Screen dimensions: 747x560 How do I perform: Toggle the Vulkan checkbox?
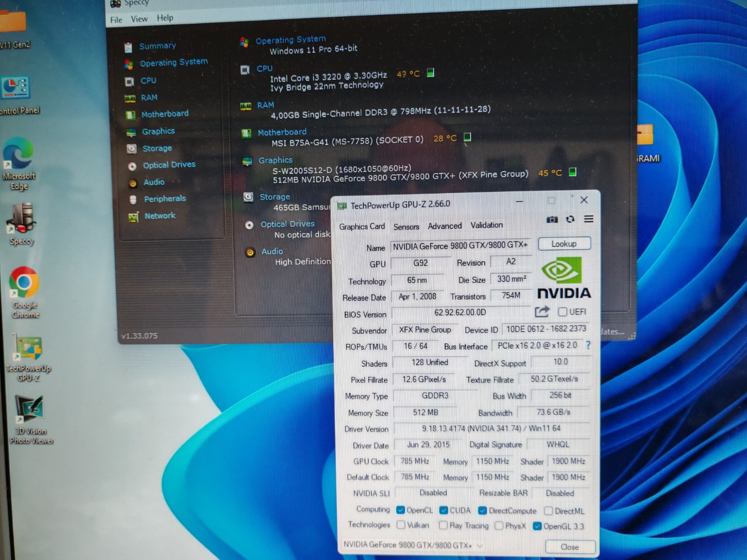click(x=401, y=525)
